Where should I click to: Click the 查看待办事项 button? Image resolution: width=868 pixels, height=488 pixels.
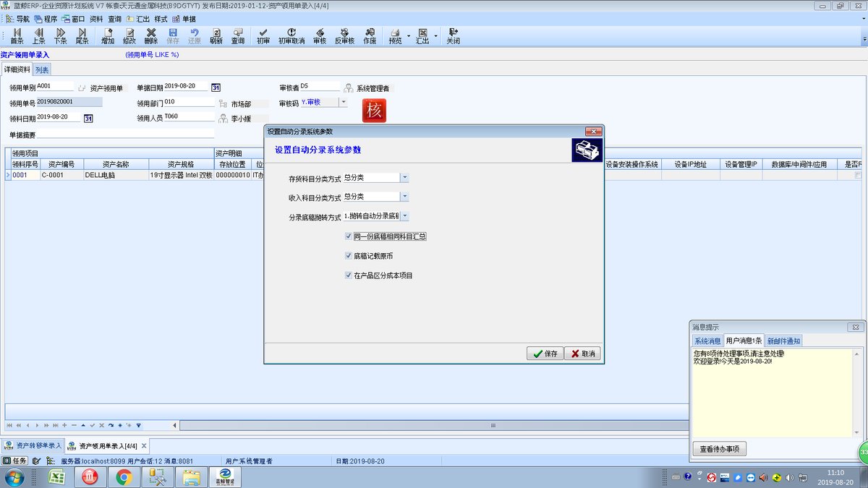719,449
